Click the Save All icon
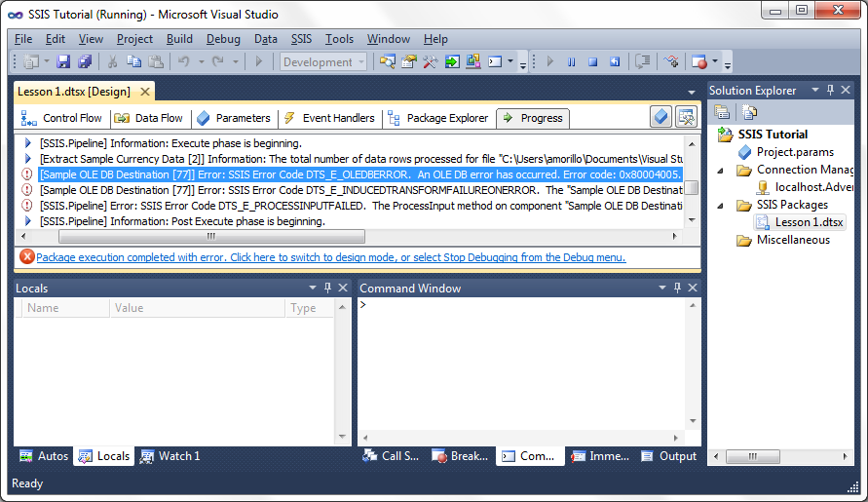This screenshot has height=502, width=868. (x=84, y=61)
